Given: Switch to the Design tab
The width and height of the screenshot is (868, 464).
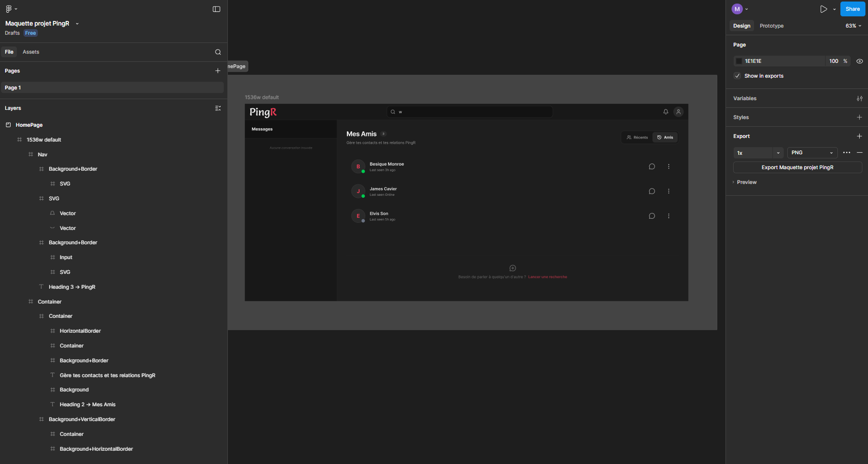Looking at the screenshot, I should click(x=742, y=26).
